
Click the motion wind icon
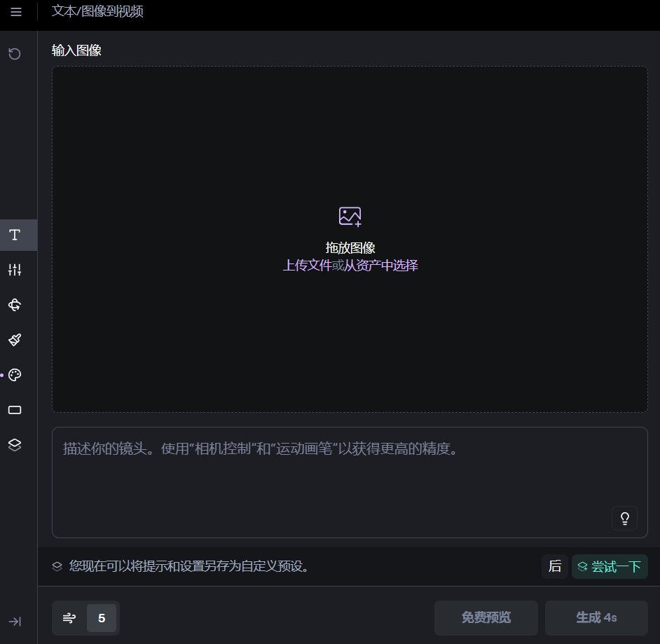(x=69, y=618)
